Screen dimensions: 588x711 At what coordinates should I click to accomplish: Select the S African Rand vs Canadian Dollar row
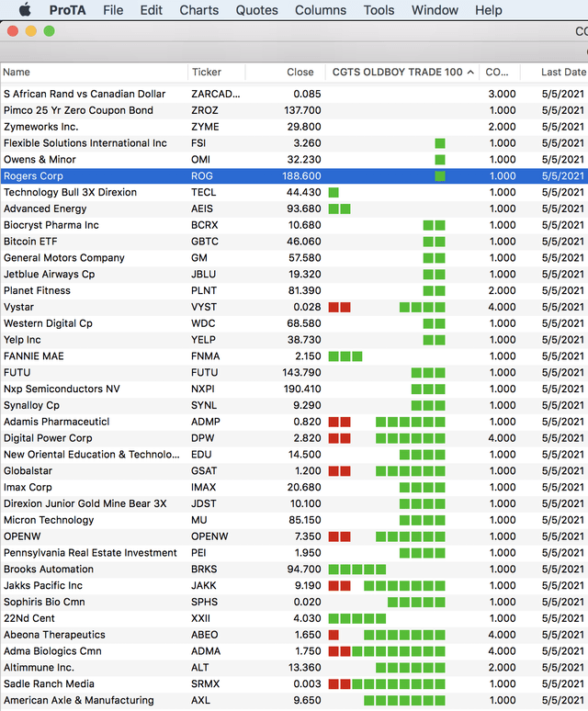point(294,94)
